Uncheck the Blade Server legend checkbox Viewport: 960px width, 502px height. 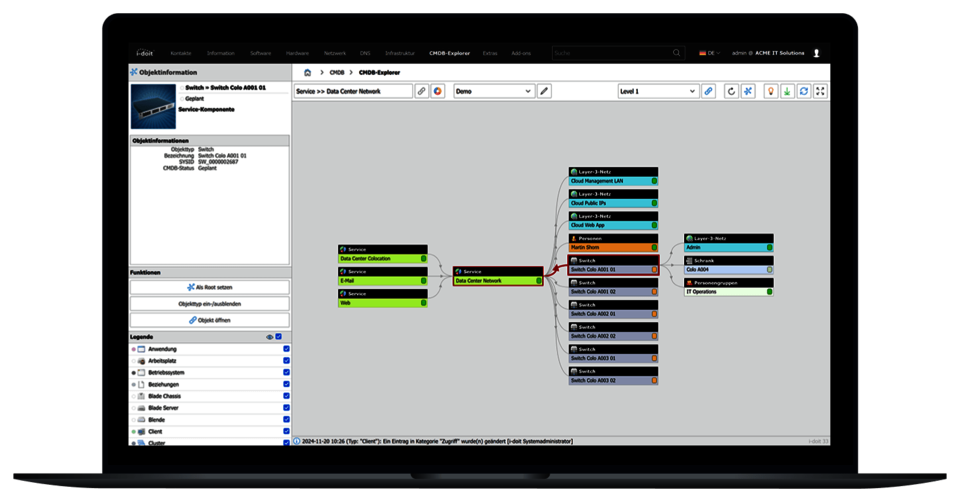(286, 408)
